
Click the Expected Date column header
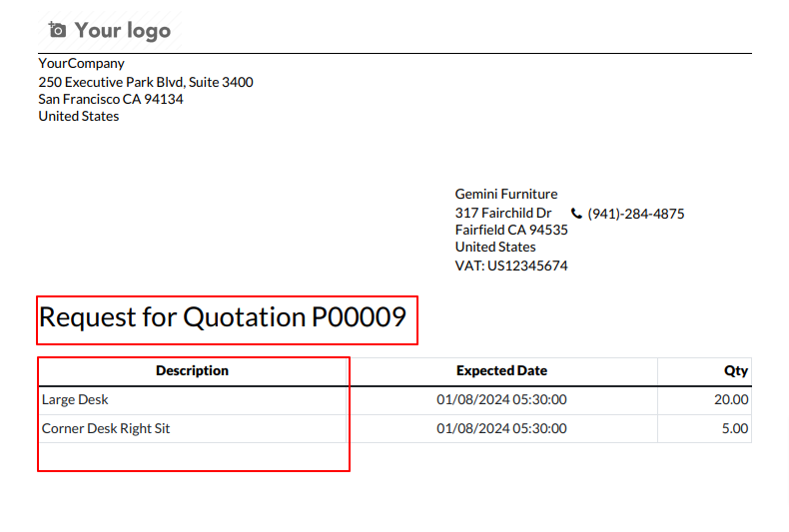pos(501,370)
